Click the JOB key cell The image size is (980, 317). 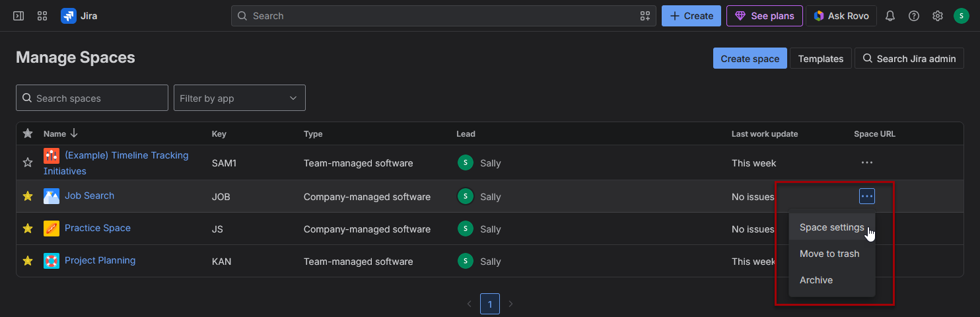click(x=221, y=197)
